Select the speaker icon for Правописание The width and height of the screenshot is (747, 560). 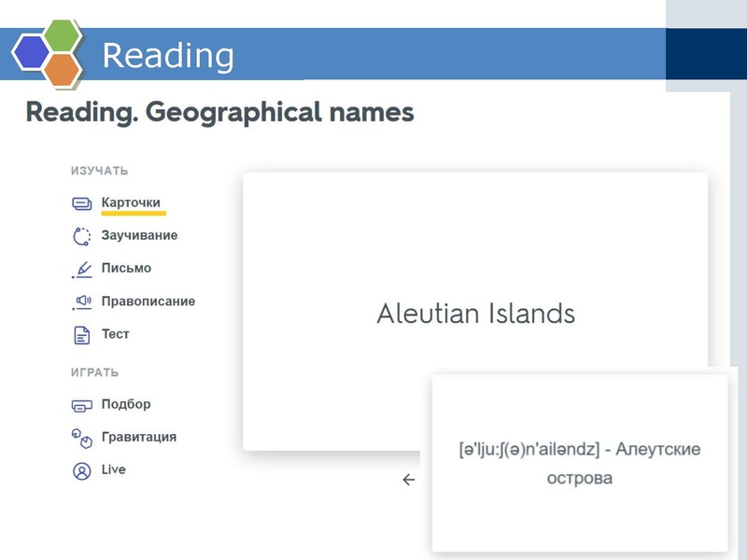(82, 301)
